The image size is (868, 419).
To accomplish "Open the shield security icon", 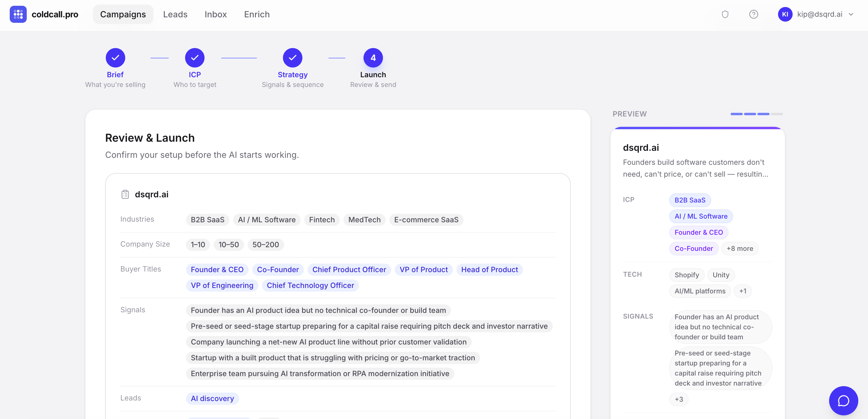I will point(725,14).
